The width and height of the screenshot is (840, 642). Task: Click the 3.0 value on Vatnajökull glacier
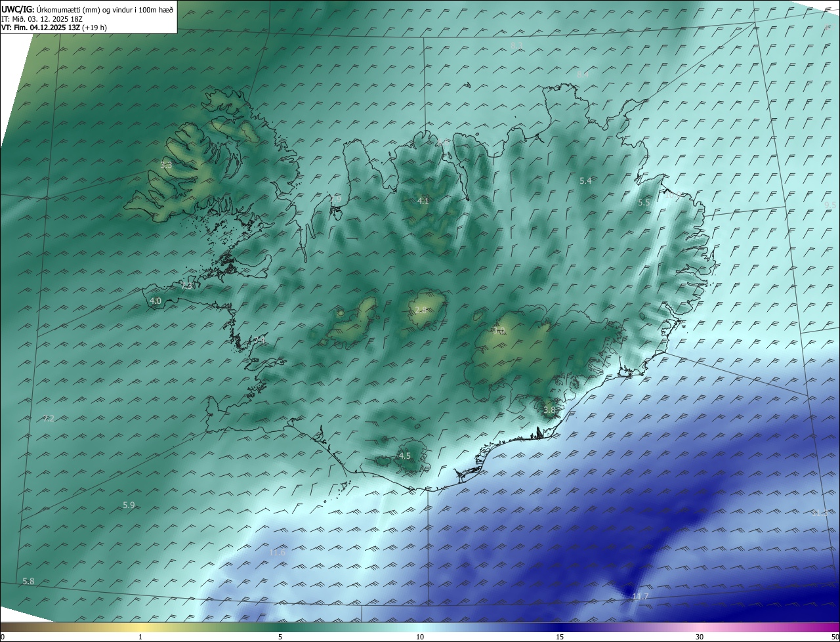[499, 331]
